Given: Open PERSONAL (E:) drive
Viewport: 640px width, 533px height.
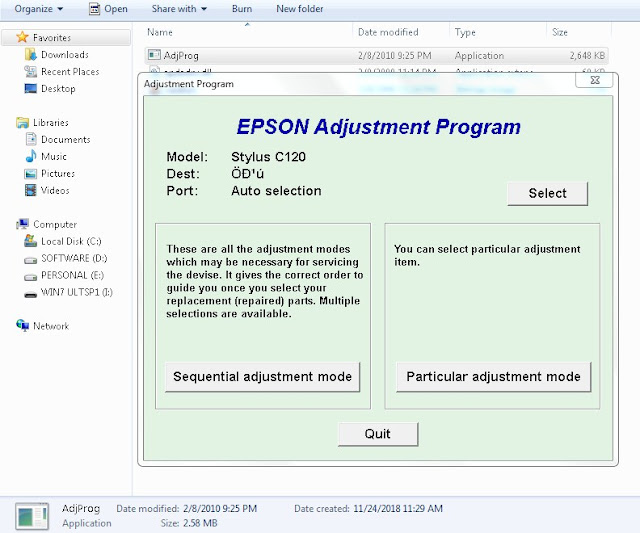Looking at the screenshot, I should pyautogui.click(x=72, y=275).
